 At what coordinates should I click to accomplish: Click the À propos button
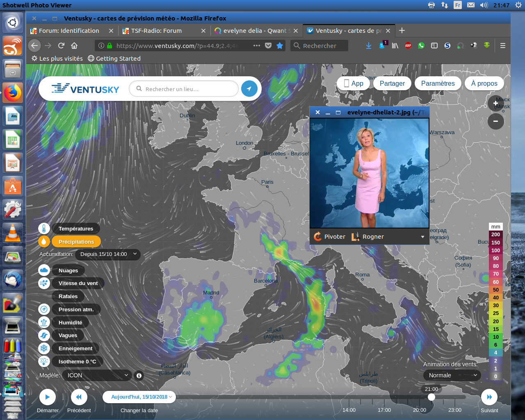(484, 83)
